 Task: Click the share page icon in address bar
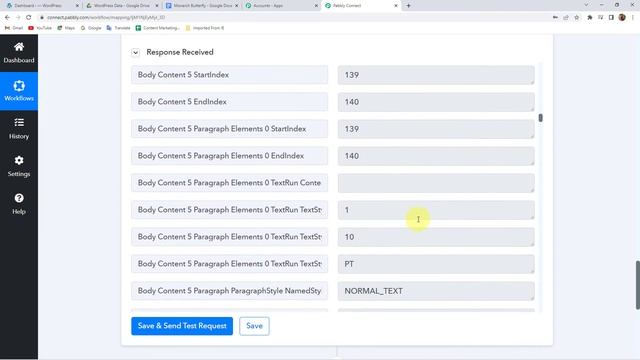pos(566,18)
